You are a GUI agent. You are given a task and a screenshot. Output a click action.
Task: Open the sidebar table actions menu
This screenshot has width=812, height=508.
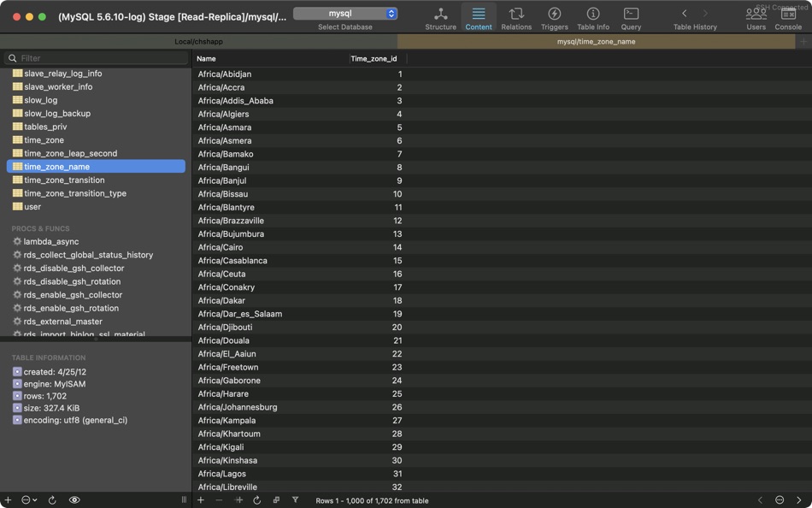click(x=28, y=500)
